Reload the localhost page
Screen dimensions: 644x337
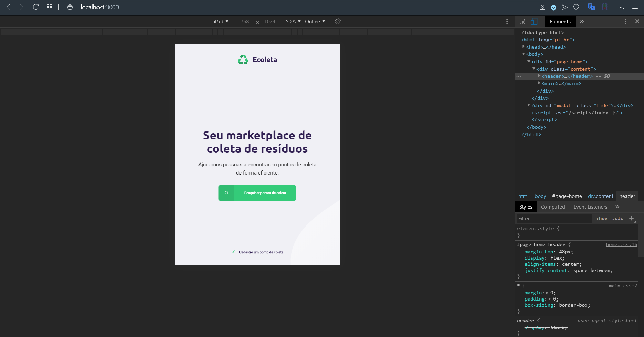(x=35, y=7)
